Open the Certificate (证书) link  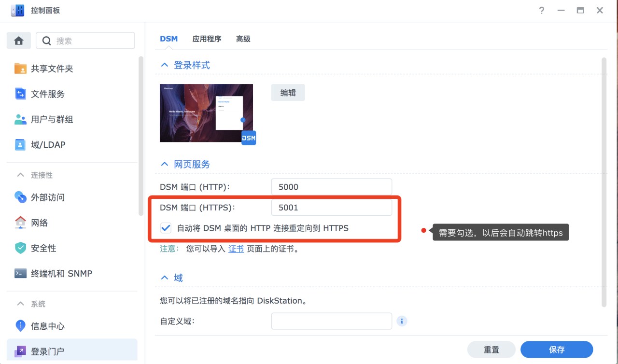[x=236, y=249]
